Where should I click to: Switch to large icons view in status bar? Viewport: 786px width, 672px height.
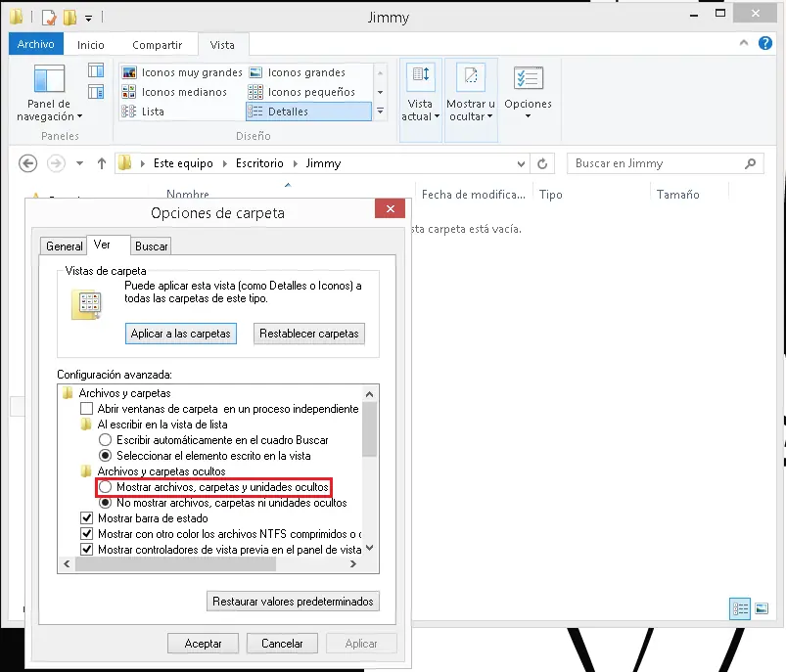pos(762,608)
